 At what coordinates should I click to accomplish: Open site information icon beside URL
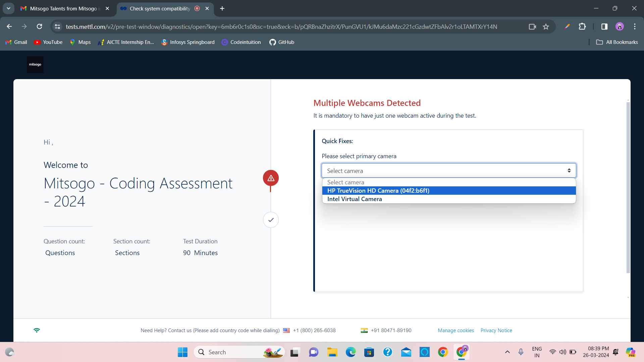click(x=57, y=27)
